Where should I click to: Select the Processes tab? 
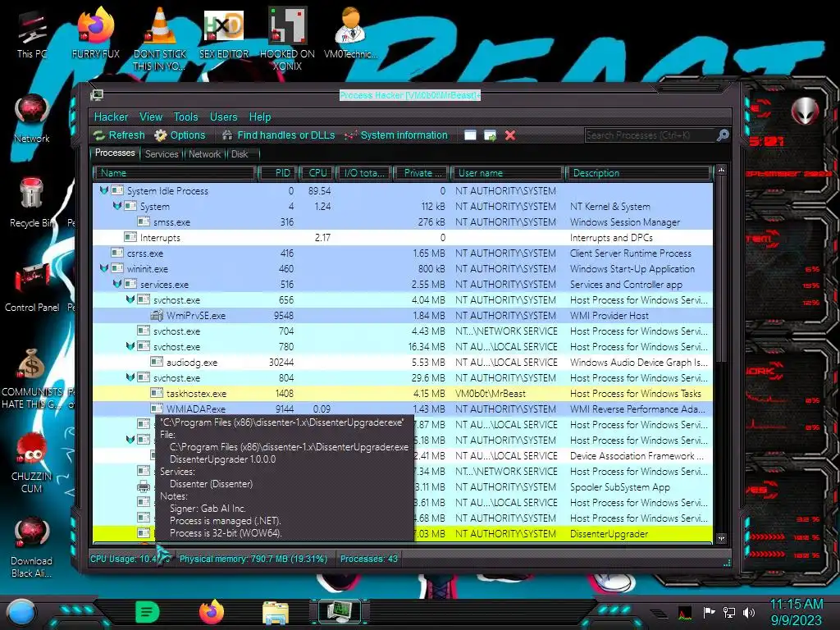pos(115,153)
